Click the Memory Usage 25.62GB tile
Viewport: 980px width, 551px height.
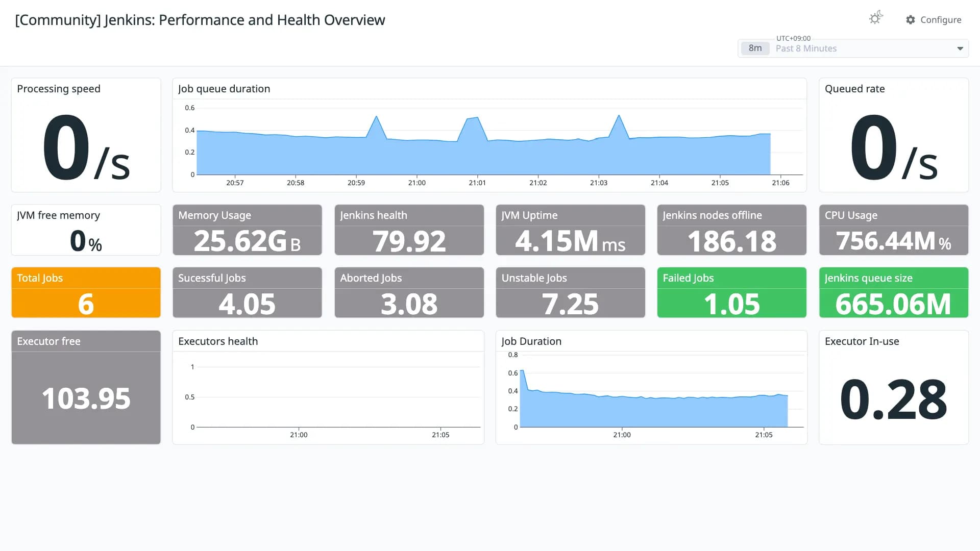[247, 230]
